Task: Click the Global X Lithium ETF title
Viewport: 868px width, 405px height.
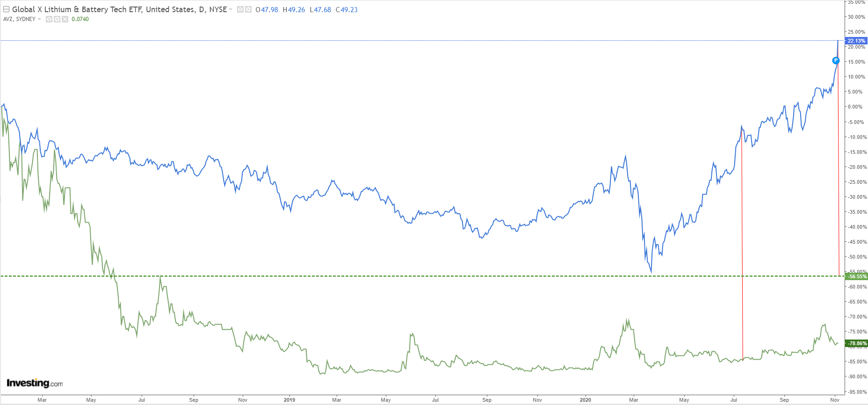Action: coord(119,9)
